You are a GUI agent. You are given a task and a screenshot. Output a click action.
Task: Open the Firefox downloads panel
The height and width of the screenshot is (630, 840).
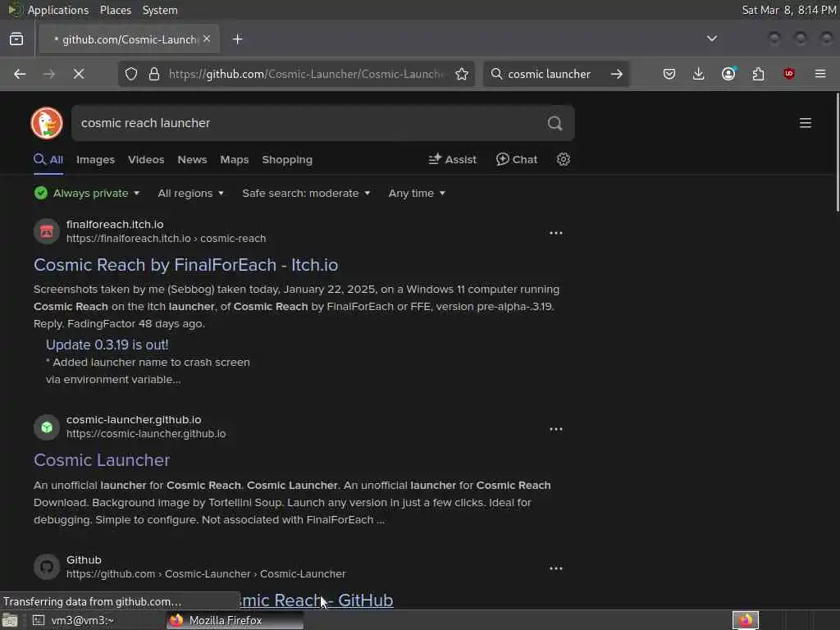tap(699, 74)
